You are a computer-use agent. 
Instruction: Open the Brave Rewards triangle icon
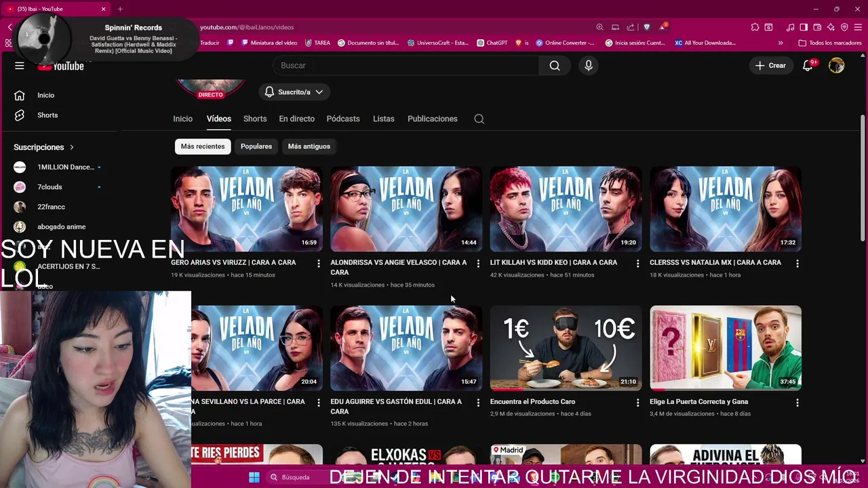663,27
